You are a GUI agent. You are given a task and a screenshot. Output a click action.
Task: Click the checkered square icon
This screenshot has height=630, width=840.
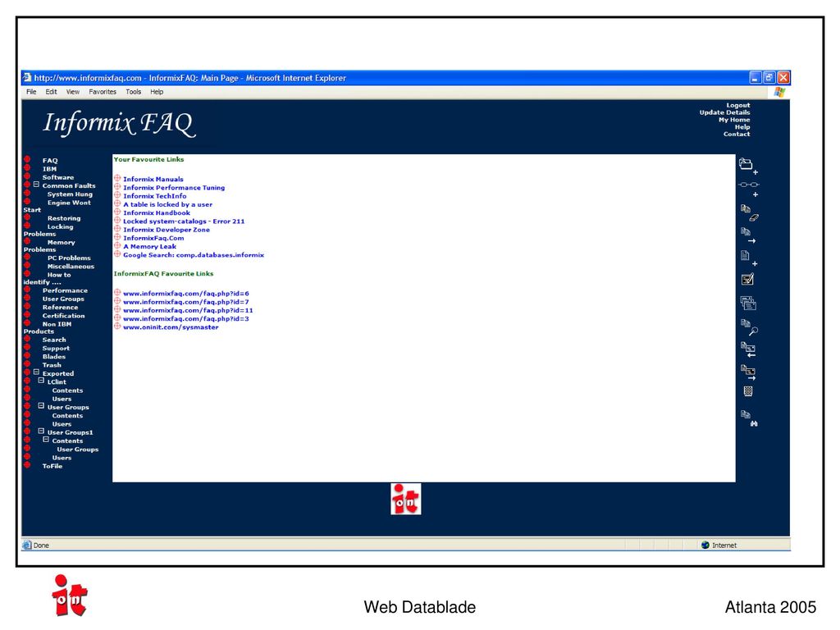[x=748, y=391]
